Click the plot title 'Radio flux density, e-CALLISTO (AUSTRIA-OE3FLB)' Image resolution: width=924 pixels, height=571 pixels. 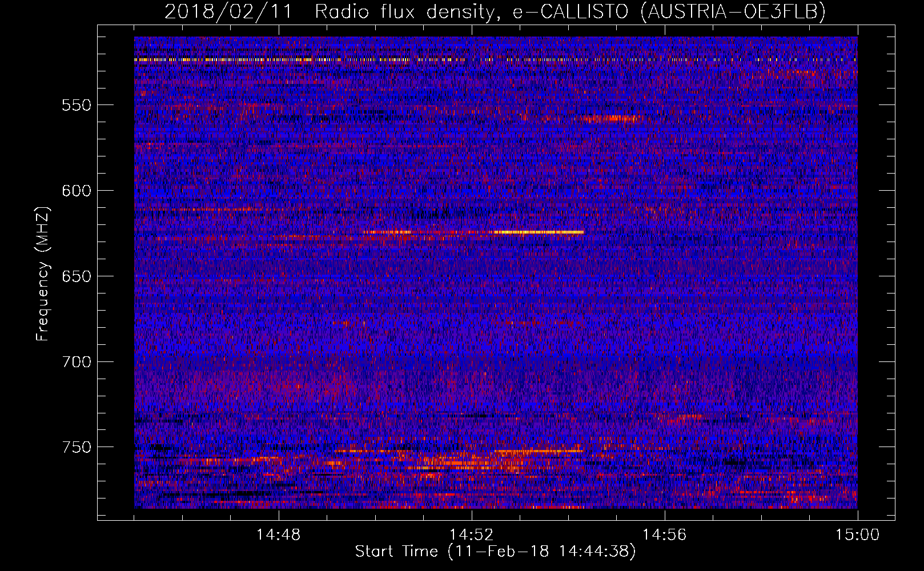(x=570, y=12)
